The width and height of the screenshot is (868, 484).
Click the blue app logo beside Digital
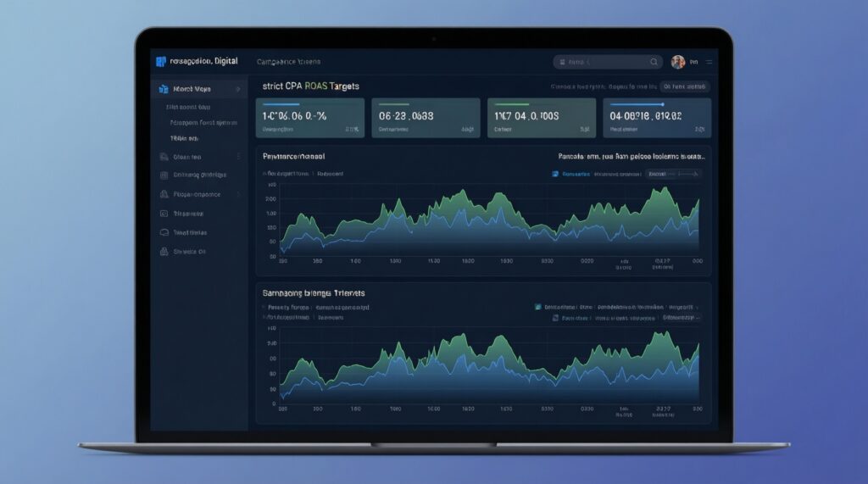(x=161, y=61)
